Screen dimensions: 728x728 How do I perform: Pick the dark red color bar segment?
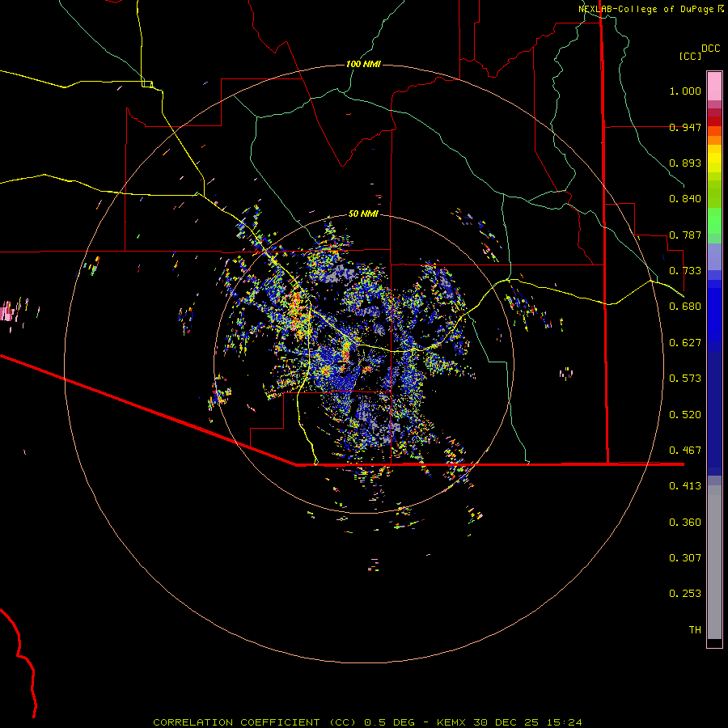coord(714,121)
